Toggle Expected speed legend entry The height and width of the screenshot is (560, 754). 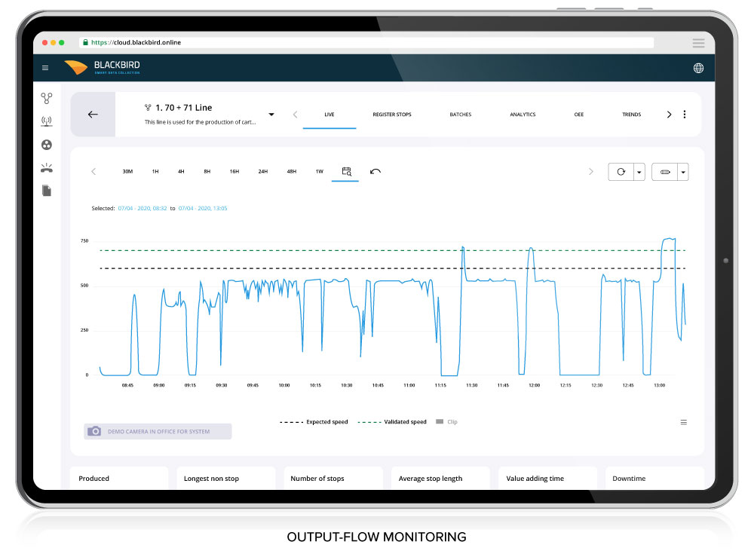(x=314, y=421)
